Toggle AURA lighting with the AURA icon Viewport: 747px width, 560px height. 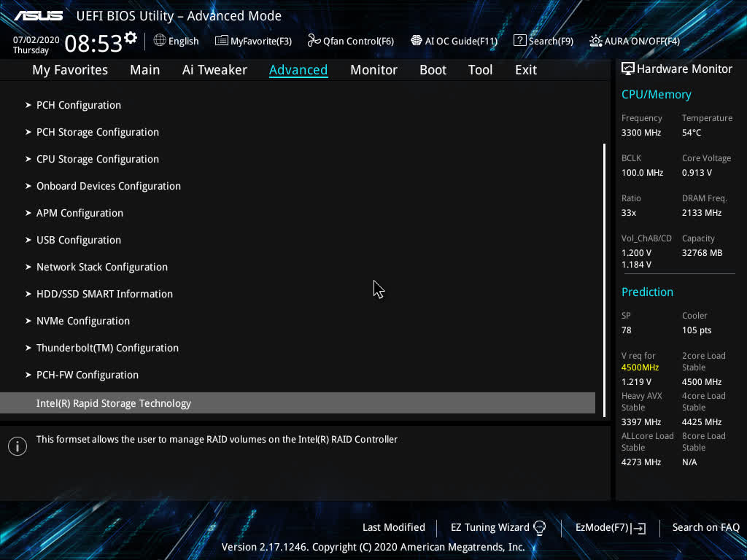[x=595, y=41]
